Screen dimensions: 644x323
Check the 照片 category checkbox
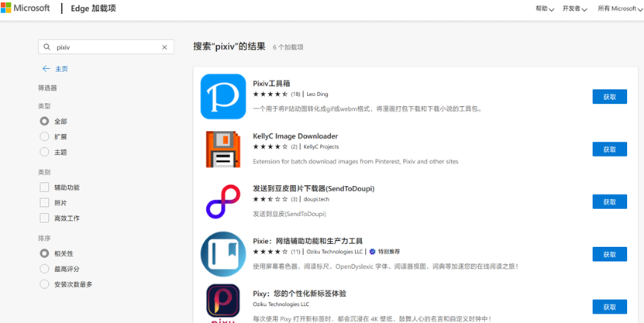44,203
